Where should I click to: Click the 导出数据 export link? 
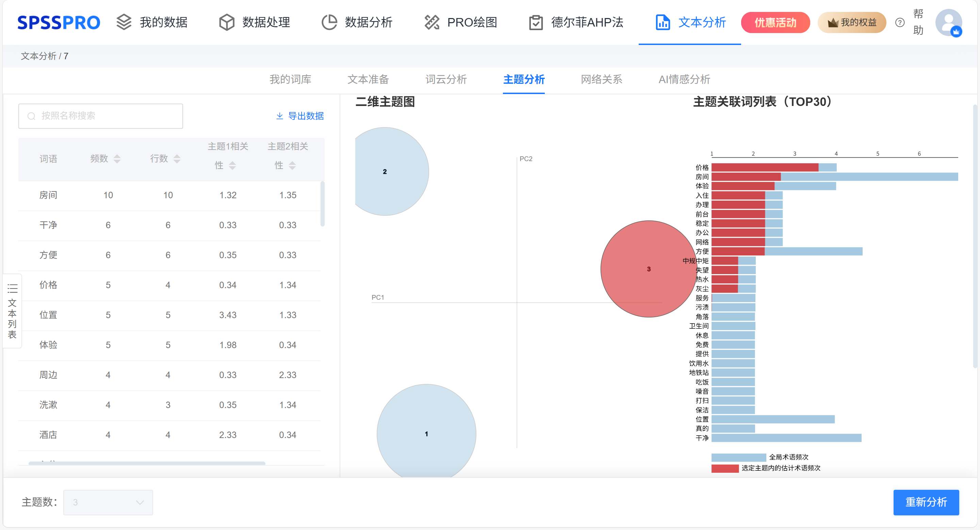point(300,116)
